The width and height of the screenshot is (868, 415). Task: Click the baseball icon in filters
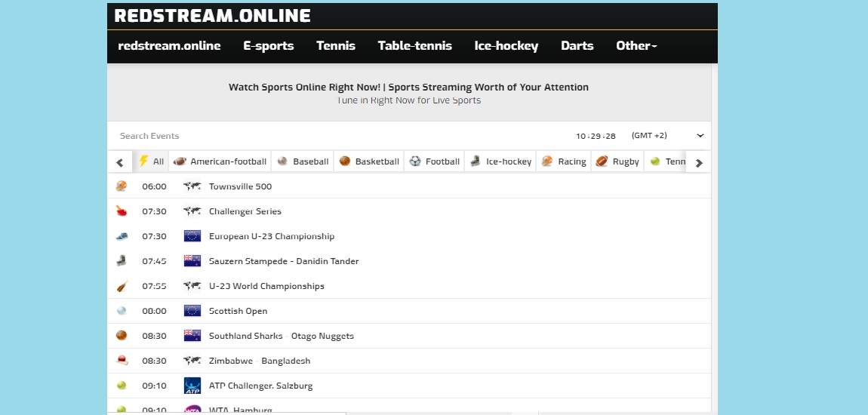[282, 161]
